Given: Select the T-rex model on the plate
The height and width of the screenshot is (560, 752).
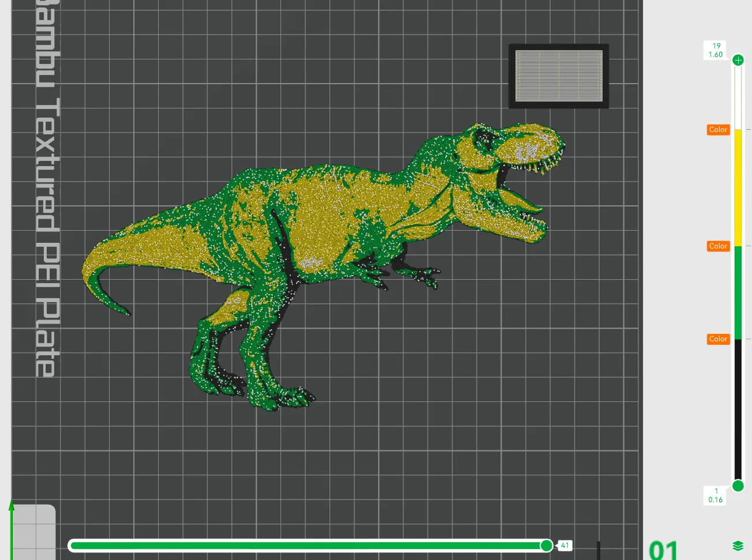Looking at the screenshot, I should [x=323, y=265].
